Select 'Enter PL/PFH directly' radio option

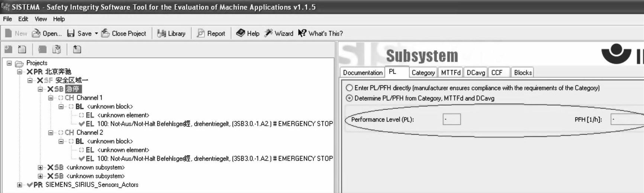(x=349, y=88)
